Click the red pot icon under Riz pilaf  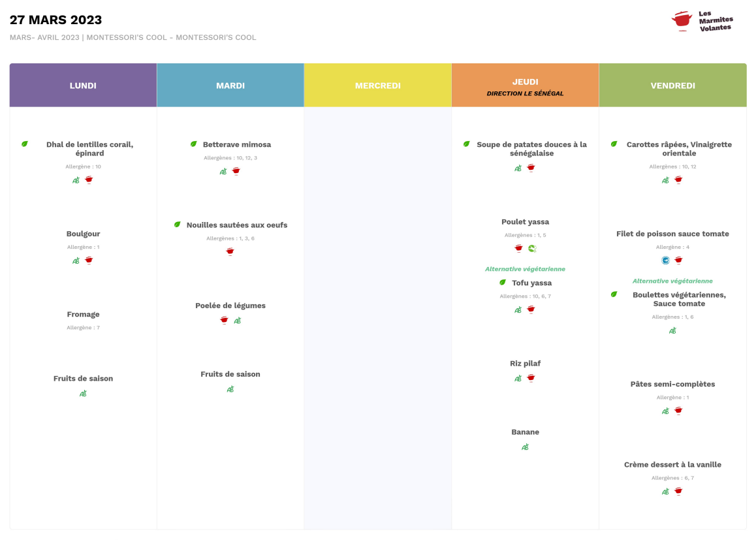tap(531, 378)
